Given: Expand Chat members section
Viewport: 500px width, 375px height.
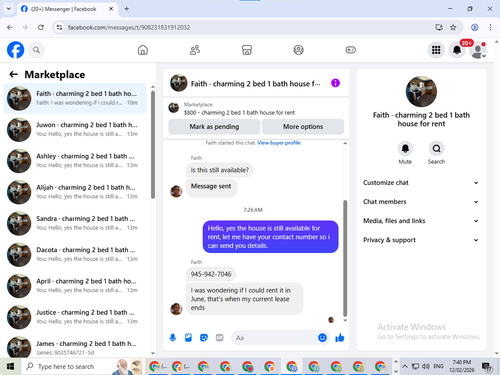Looking at the screenshot, I should (x=421, y=202).
